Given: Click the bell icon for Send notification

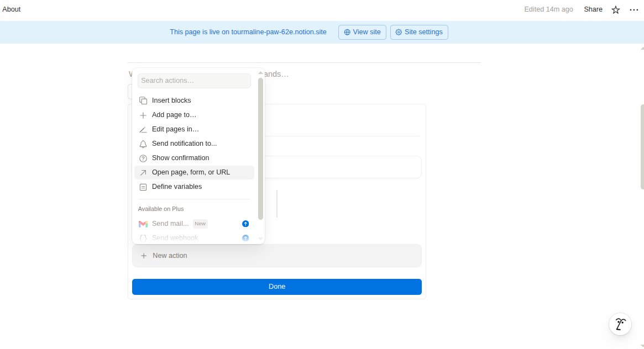Looking at the screenshot, I should (x=143, y=144).
